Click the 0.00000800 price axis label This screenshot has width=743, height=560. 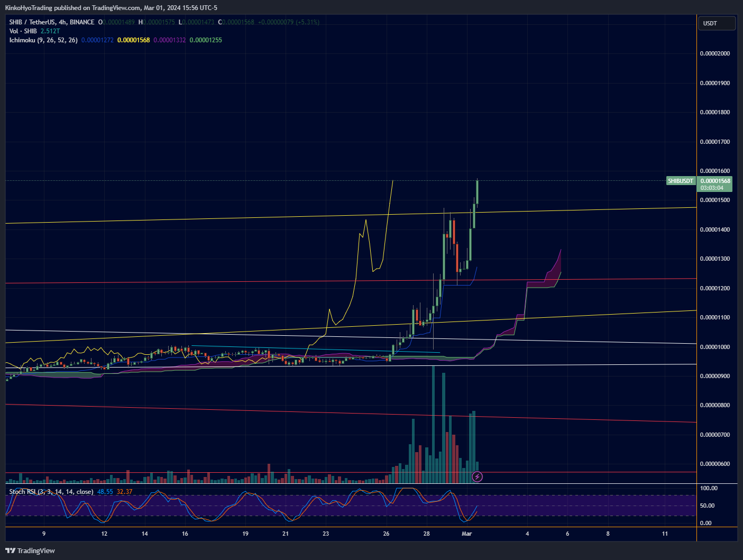pos(715,405)
